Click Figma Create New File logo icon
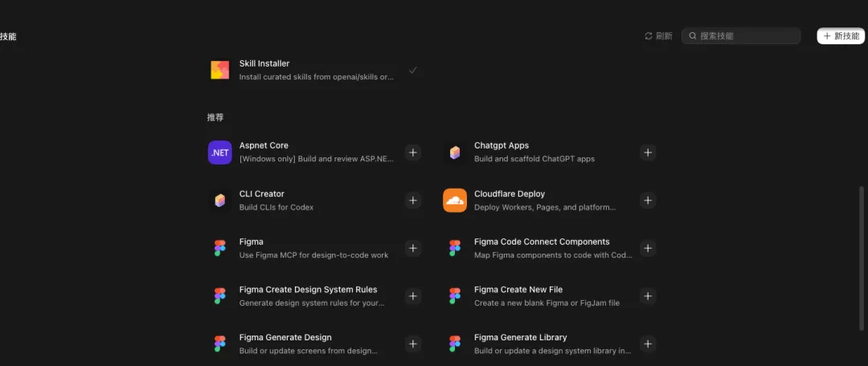The width and height of the screenshot is (868, 366). click(454, 296)
